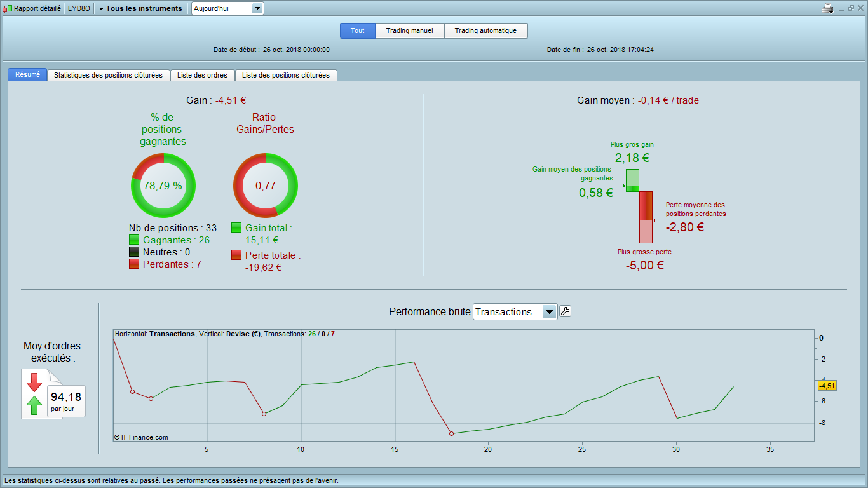Click the 'Date de fin' end date text

pos(600,50)
